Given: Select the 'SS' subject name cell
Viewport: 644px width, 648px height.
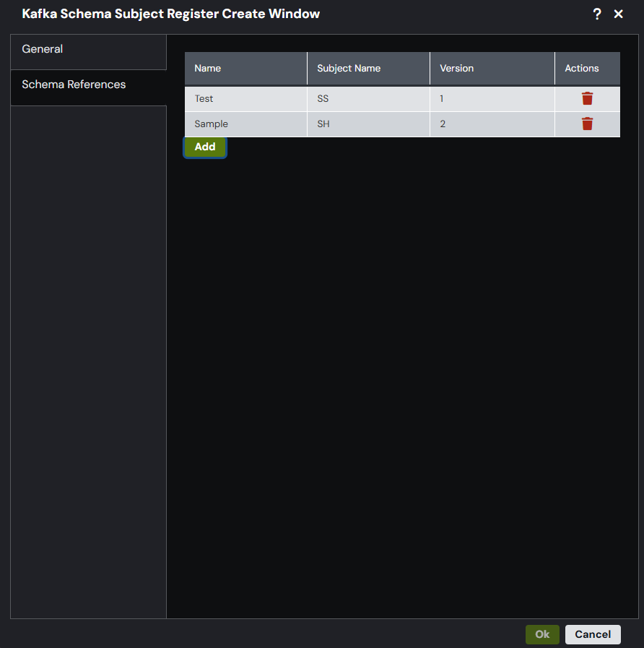Looking at the screenshot, I should coord(368,99).
